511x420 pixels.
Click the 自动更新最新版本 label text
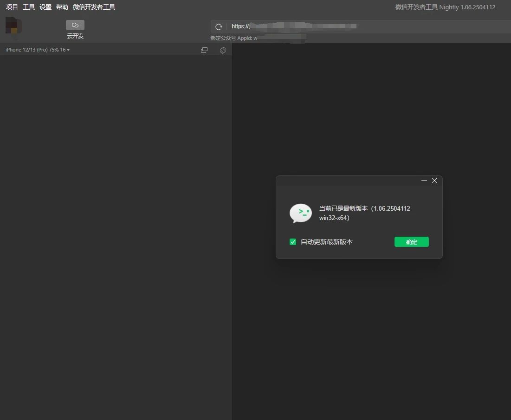click(x=327, y=242)
